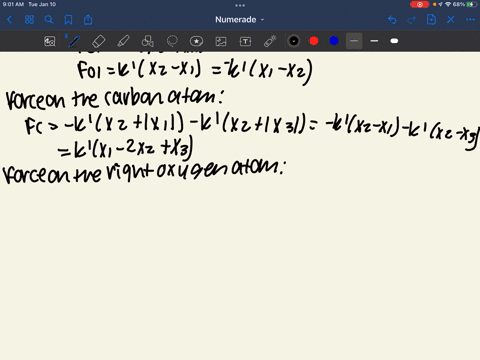The height and width of the screenshot is (360, 480).
Task: Select the Shapes tool
Action: coord(148,41)
